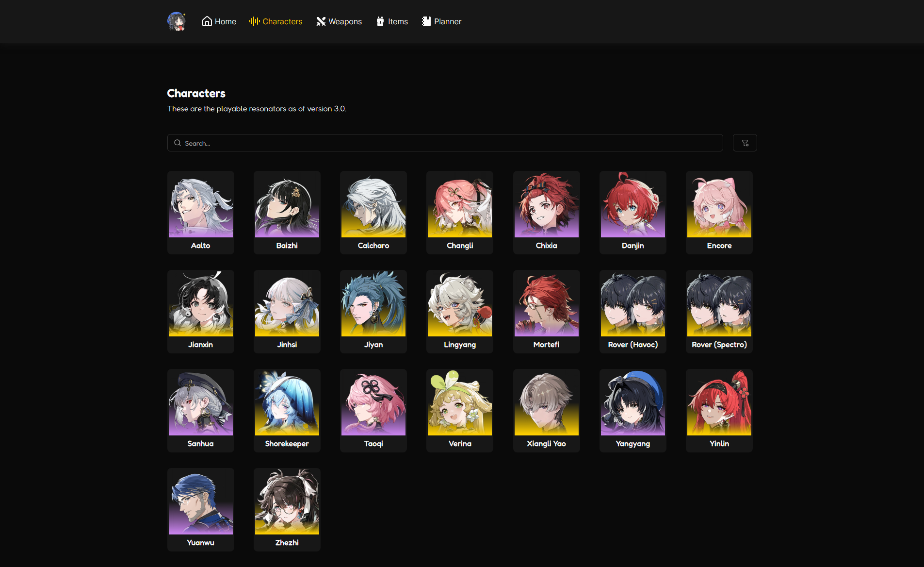Open Mortefi character card
The height and width of the screenshot is (567, 924).
[547, 312]
